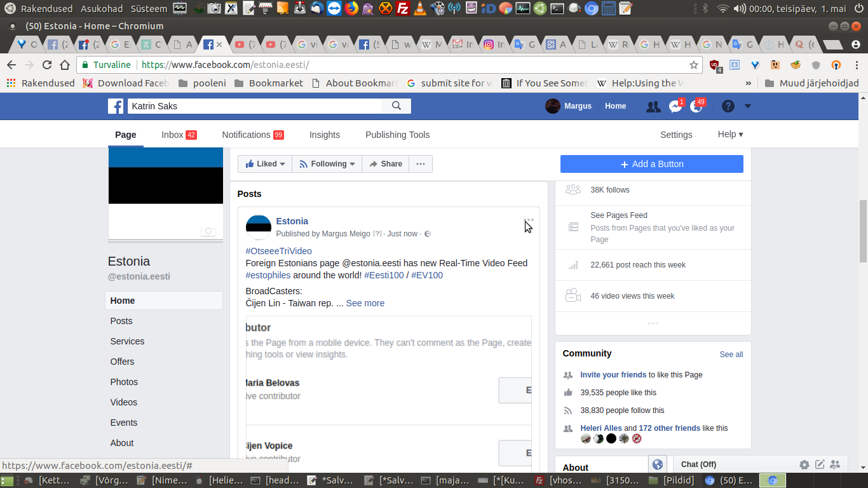The image size is (868, 488).
Task: Click See all in Community
Action: point(731,355)
